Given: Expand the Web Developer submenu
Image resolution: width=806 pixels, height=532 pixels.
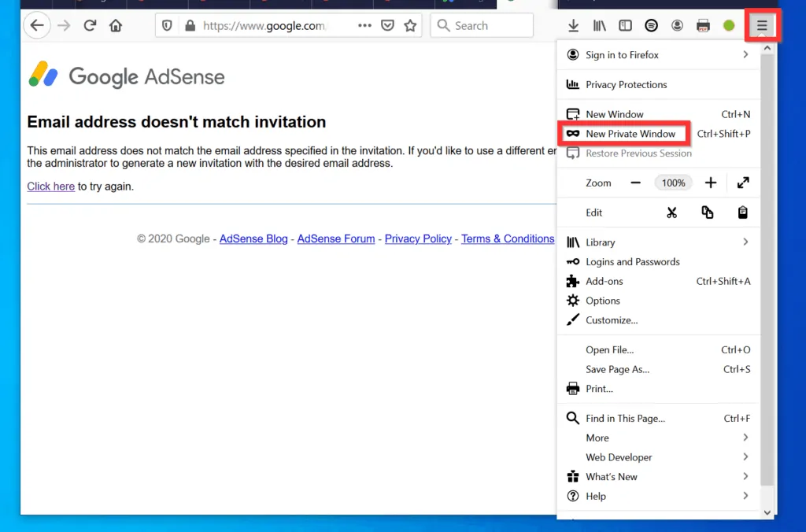Looking at the screenshot, I should 619,457.
